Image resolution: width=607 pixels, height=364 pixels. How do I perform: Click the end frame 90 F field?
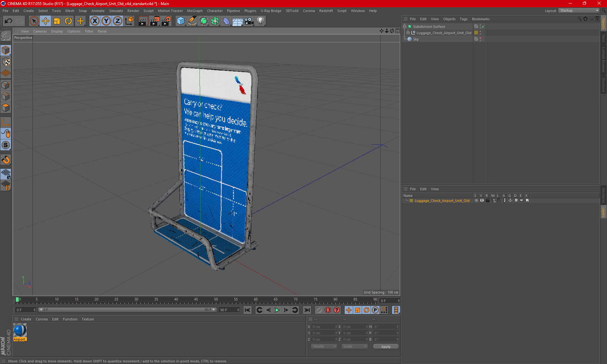coord(229,310)
